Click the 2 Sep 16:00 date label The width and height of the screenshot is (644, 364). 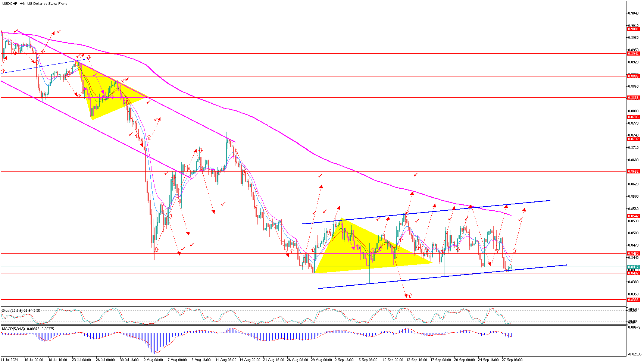[x=344, y=360]
